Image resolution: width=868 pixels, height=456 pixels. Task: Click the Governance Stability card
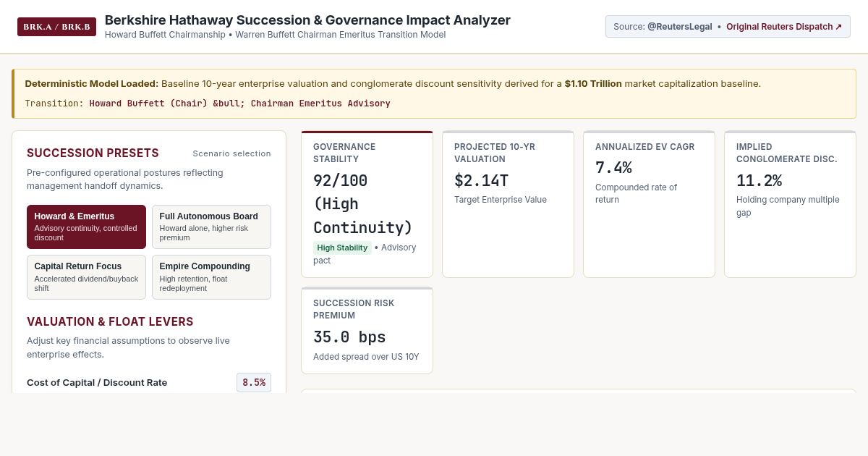click(x=367, y=204)
